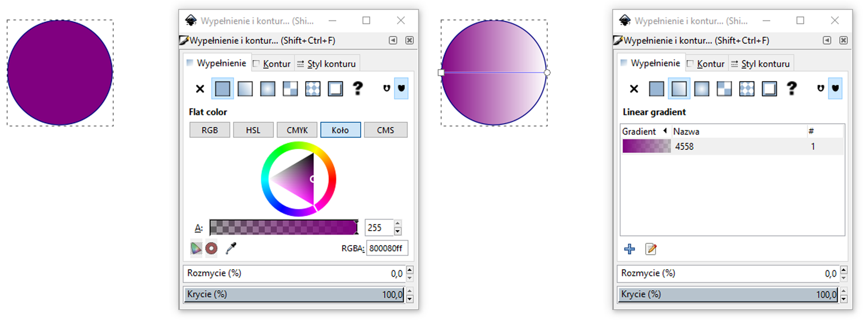This screenshot has width=868, height=322.
Task: Click the alpha channel slider bar
Action: (x=283, y=227)
